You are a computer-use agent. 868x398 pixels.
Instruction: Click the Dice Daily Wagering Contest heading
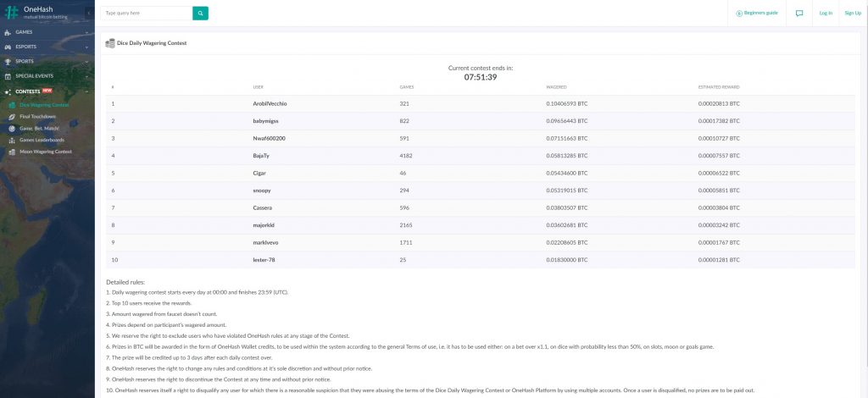pos(152,43)
